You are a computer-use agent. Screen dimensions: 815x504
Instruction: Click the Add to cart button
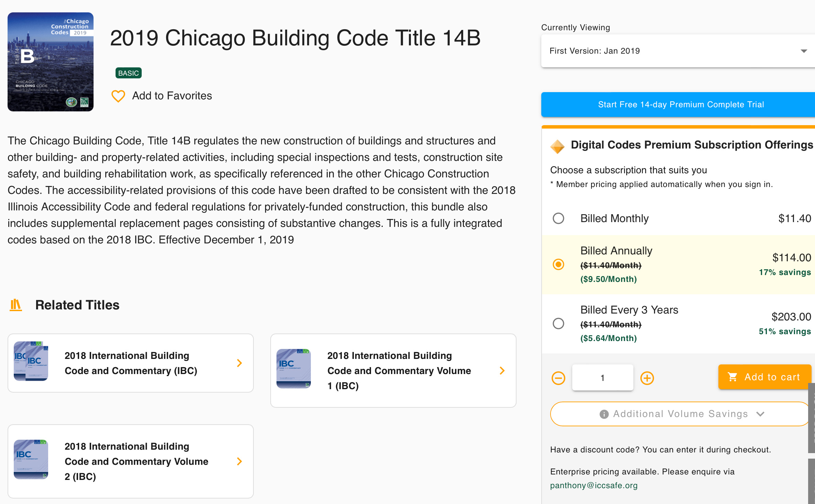(764, 377)
